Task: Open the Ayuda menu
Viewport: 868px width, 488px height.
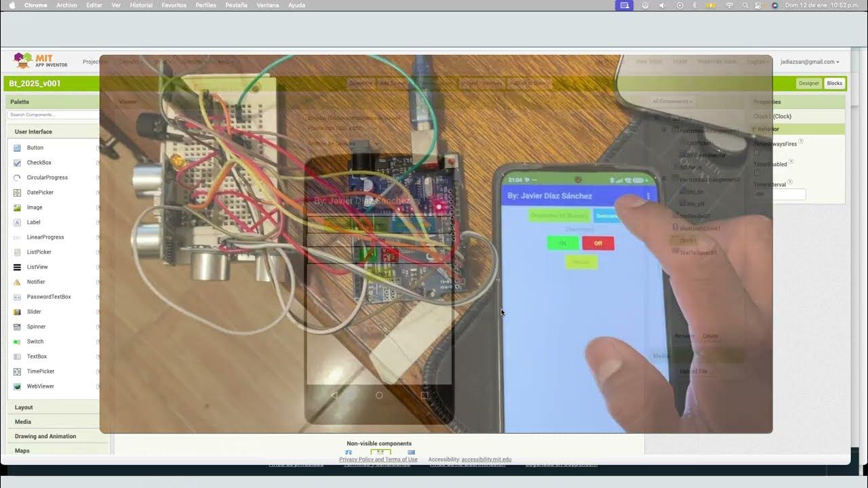Action: pyautogui.click(x=296, y=5)
